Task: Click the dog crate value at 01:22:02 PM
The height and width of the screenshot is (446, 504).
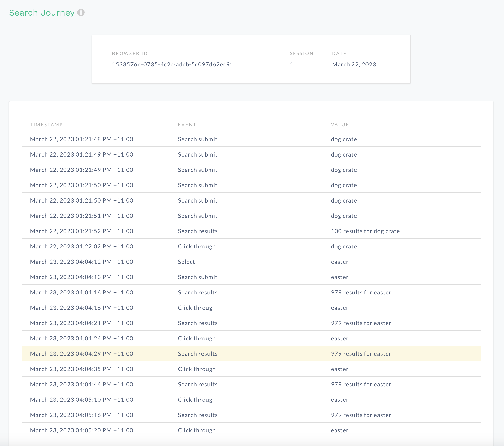Action: 344,246
